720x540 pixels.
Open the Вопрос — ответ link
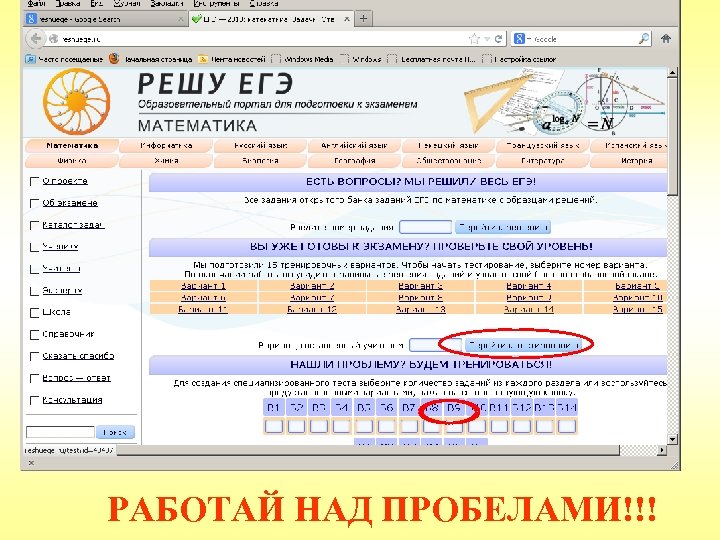[76, 378]
